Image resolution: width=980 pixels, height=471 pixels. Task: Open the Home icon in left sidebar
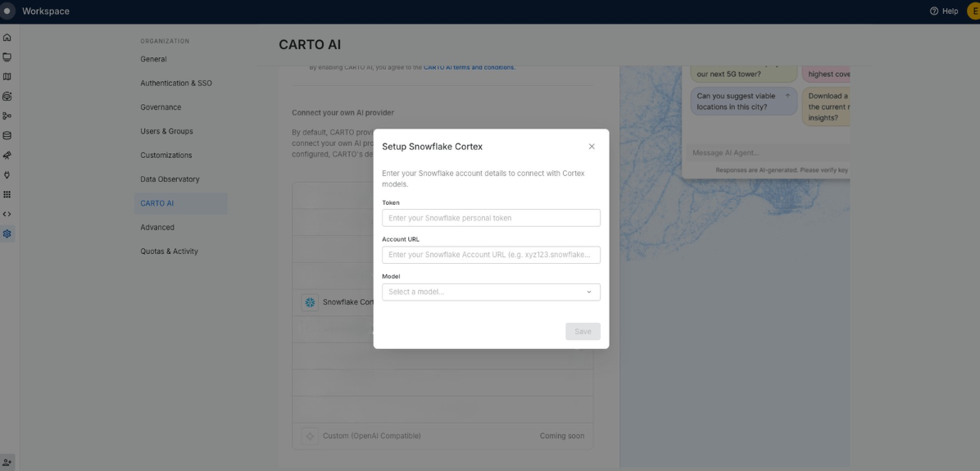7,38
